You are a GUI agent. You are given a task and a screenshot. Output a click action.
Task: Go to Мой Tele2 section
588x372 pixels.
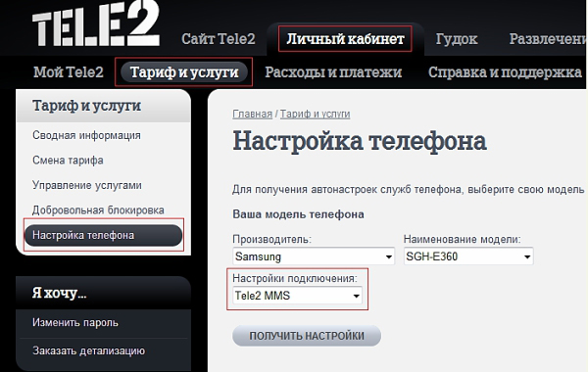69,72
